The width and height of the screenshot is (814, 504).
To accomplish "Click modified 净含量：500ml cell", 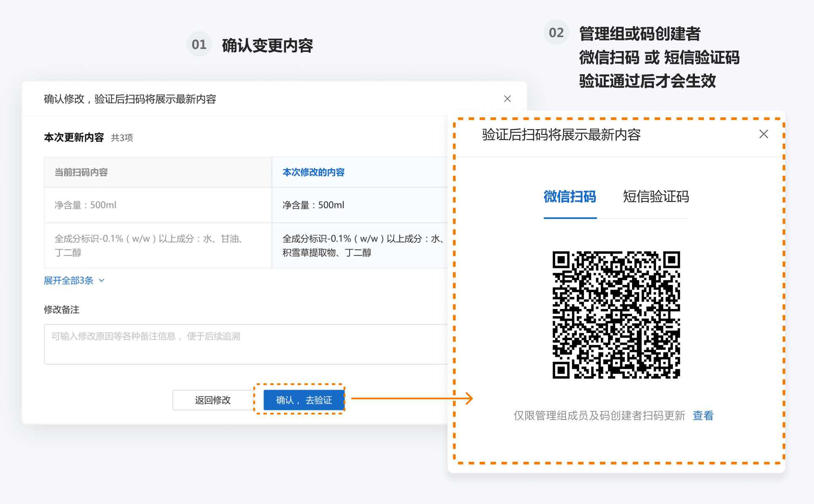I will click(x=313, y=205).
